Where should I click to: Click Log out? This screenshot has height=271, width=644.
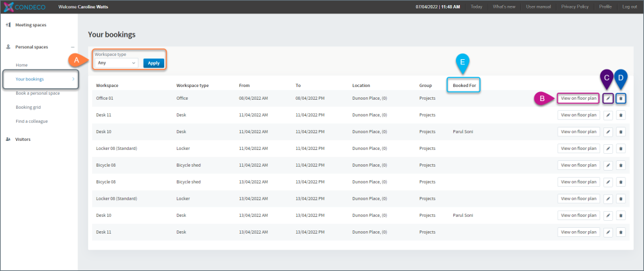point(630,7)
